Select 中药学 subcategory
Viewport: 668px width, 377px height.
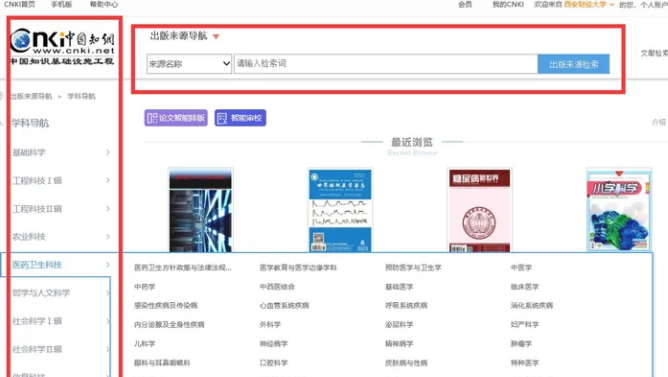(144, 287)
